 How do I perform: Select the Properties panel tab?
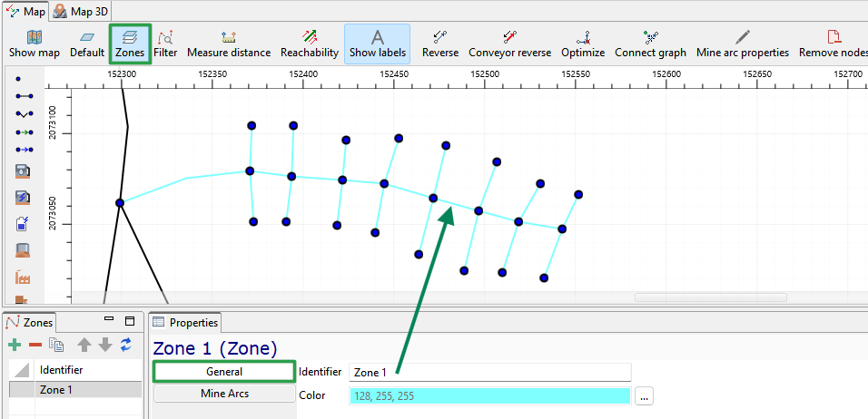point(185,322)
